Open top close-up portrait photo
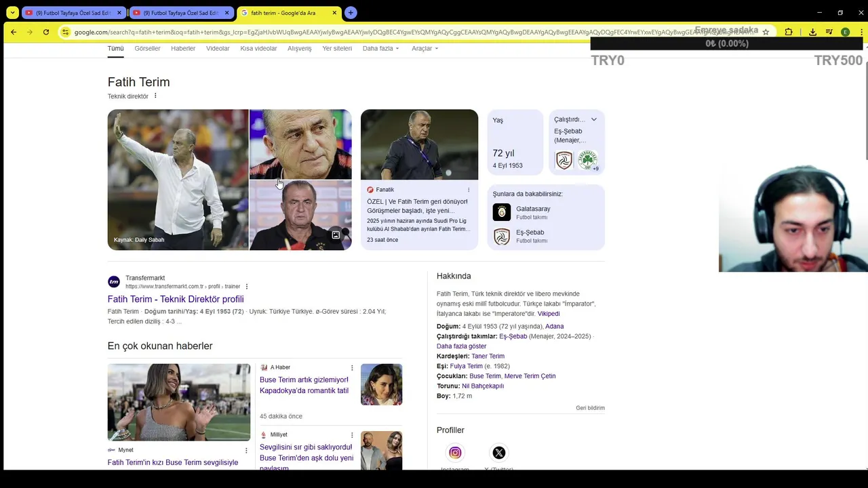This screenshot has height=488, width=868. 300,144
